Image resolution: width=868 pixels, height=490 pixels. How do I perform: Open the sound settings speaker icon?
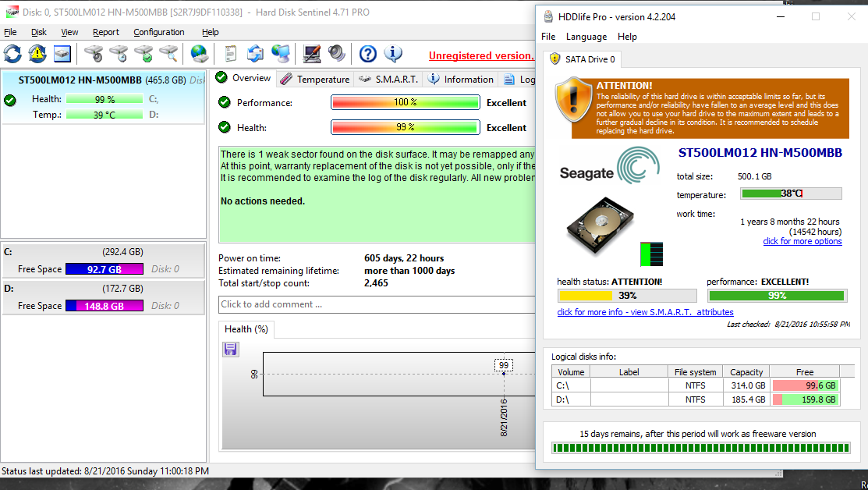(337, 54)
